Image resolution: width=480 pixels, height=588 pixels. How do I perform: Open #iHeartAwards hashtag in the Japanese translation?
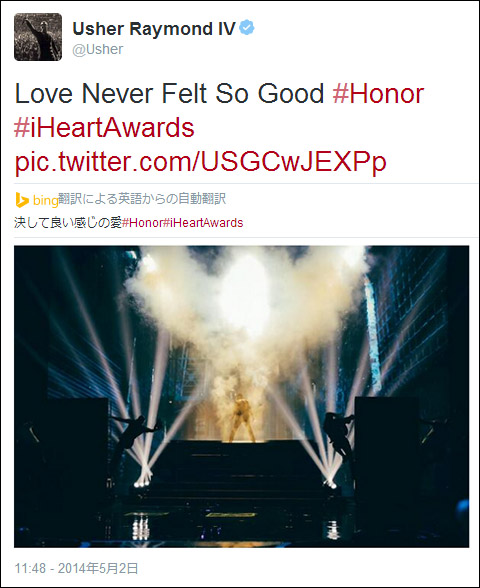[203, 223]
